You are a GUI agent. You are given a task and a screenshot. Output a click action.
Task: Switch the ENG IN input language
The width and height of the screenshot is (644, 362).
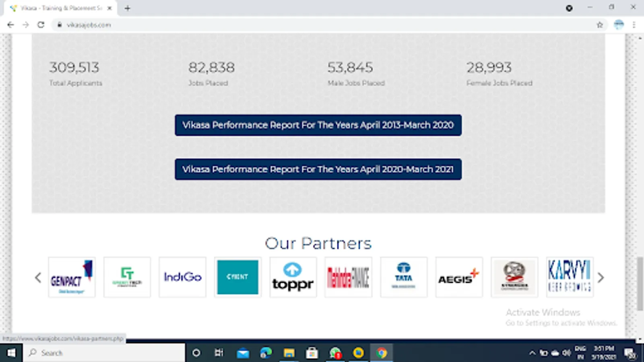coord(580,353)
